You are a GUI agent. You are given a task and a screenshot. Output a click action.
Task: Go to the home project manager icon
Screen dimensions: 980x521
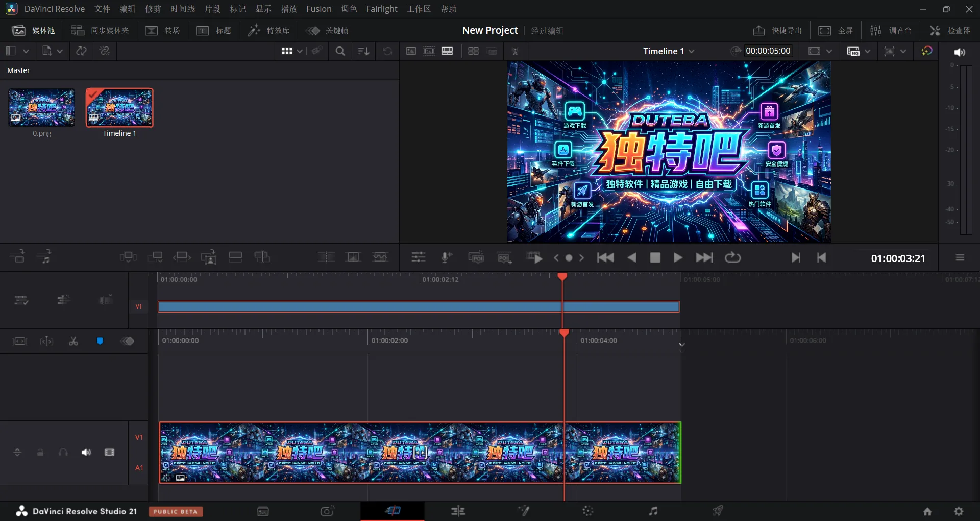927,511
